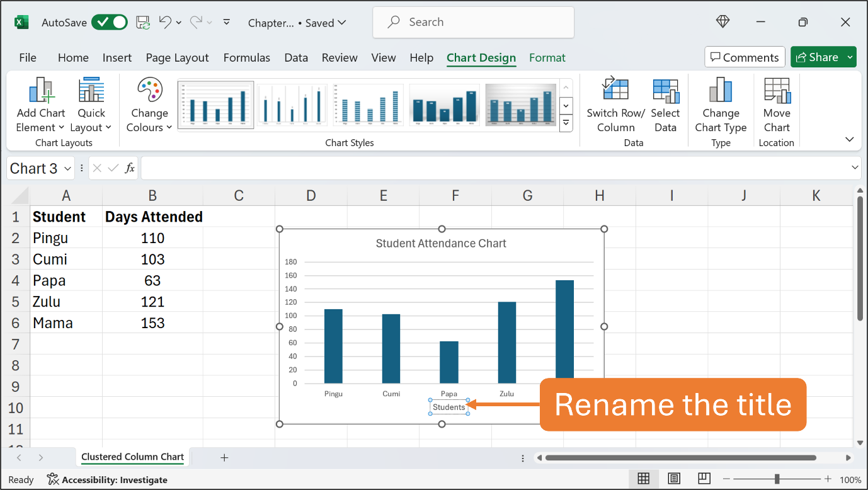Open the Page Layout tab
The height and width of the screenshot is (490, 868).
tap(177, 58)
